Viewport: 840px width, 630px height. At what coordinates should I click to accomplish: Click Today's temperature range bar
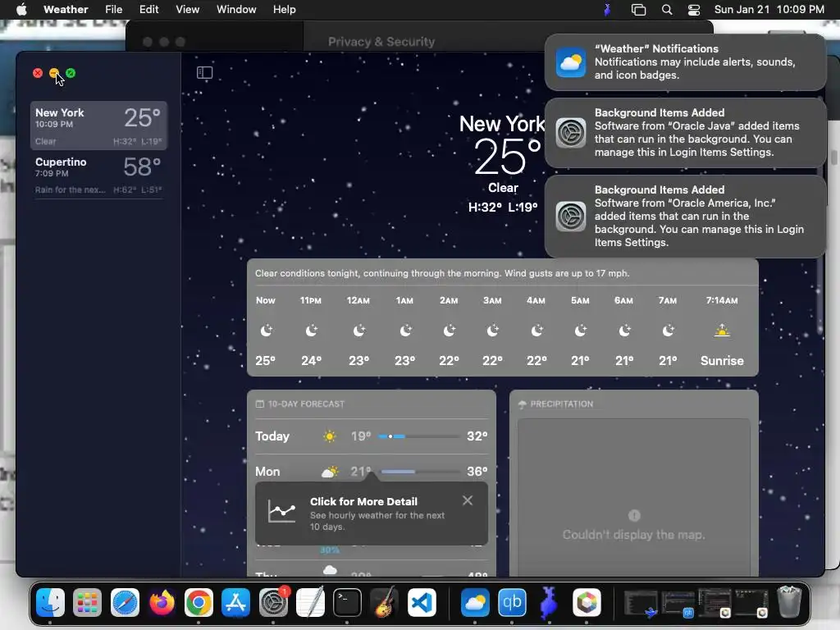coord(418,436)
